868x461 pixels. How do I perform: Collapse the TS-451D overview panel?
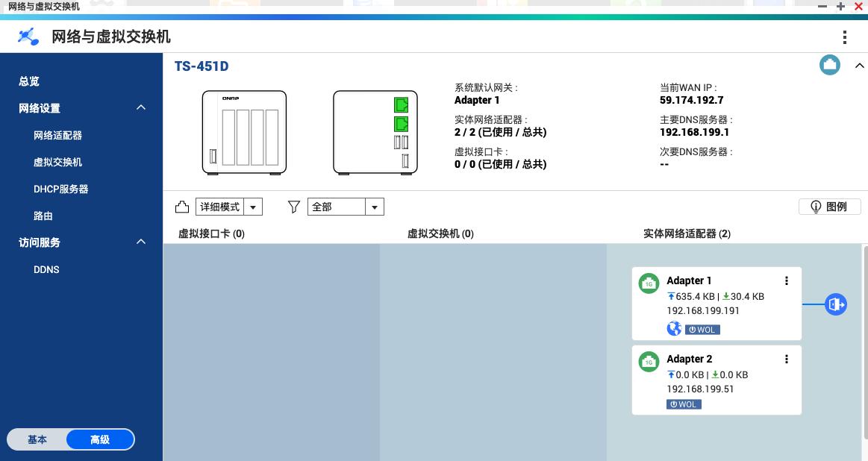pyautogui.click(x=859, y=65)
